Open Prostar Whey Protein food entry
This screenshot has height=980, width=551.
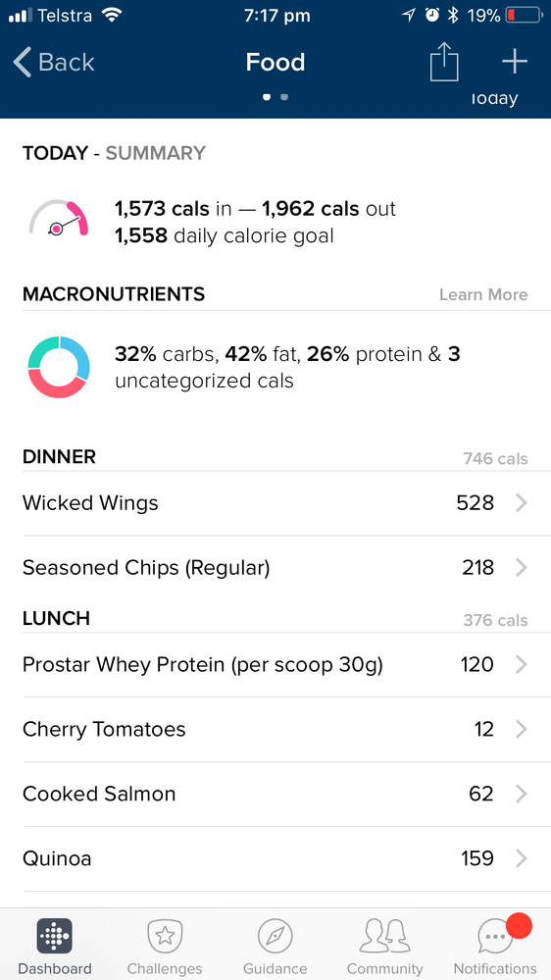275,665
